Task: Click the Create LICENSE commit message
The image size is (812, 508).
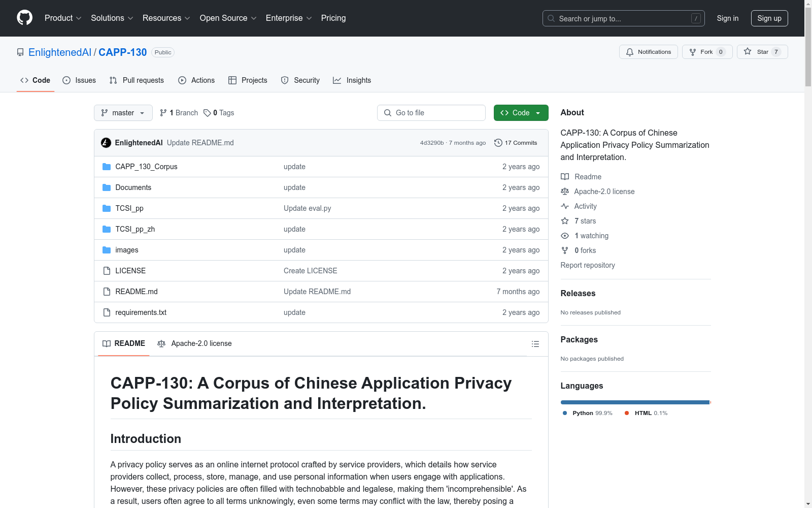Action: [311, 271]
